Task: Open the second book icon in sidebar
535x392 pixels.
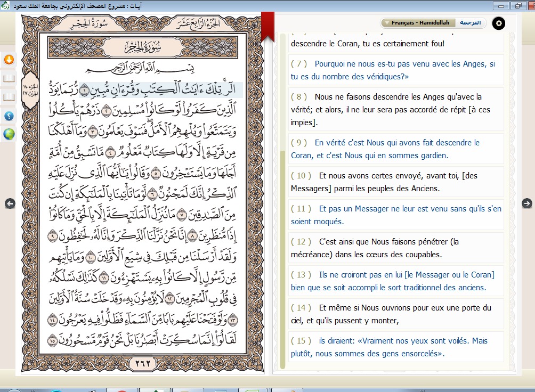Action: pyautogui.click(x=9, y=97)
